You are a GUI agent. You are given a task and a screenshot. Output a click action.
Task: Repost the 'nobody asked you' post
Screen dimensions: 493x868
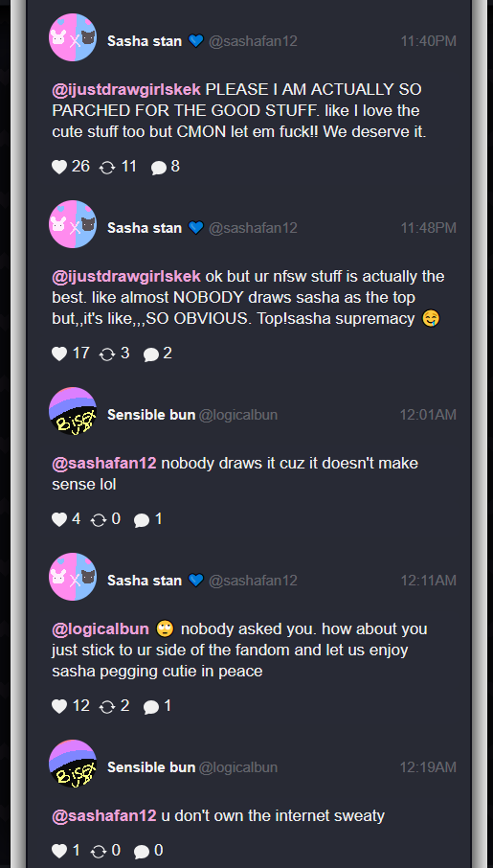(107, 707)
